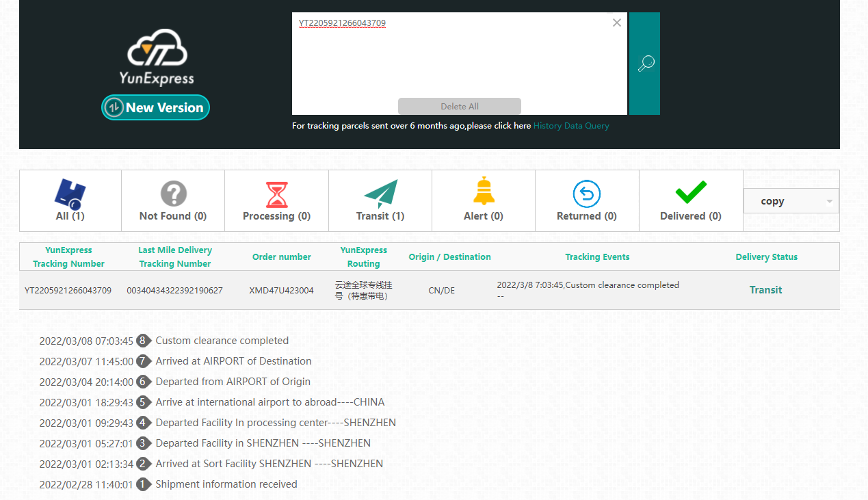
Task: Open the History Data Query link
Action: pos(571,126)
